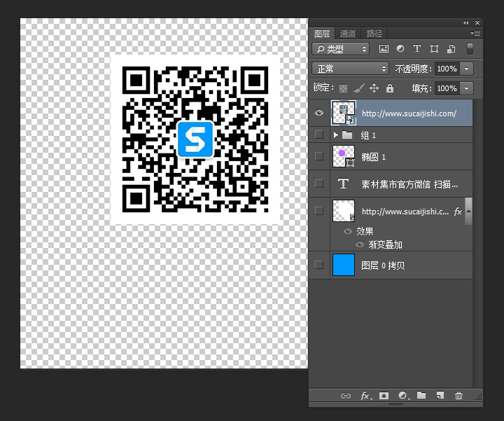Create a new layer icon
Image resolution: width=504 pixels, height=421 pixels.
point(440,395)
